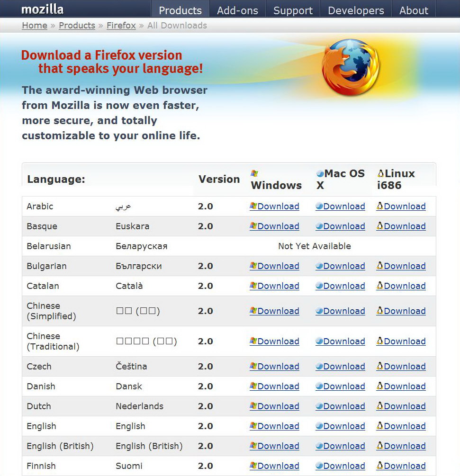
Task: Download Finnish Firefox for Mac OS X
Action: pos(340,466)
